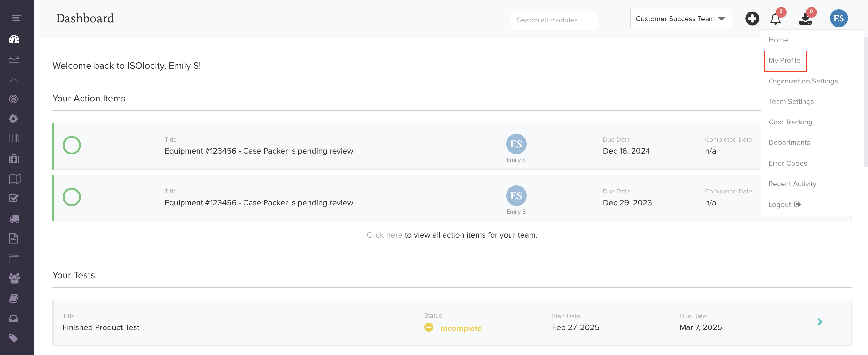Open Organization Settings menu item
The image size is (868, 355).
802,81
